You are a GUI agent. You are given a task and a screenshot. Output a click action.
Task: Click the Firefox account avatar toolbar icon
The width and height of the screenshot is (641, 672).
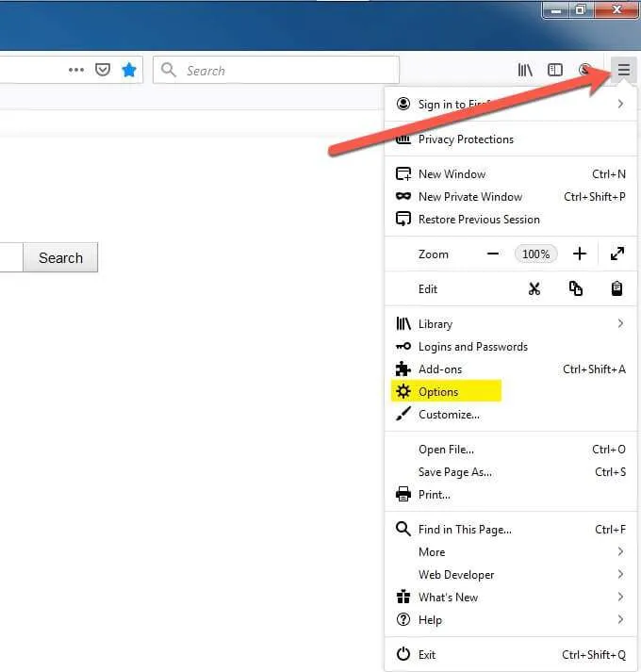pos(584,70)
